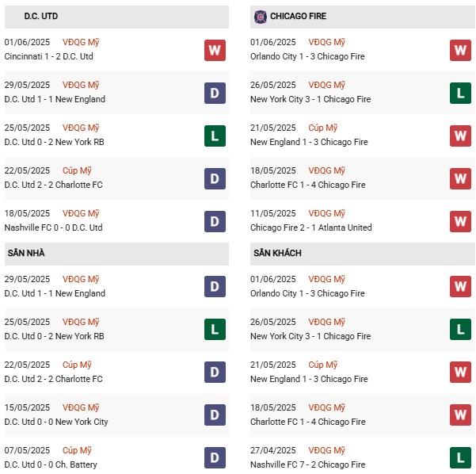The width and height of the screenshot is (476, 474).
Task: Click W badge for Cincinnati vs D.C. Utd
Action: pyautogui.click(x=215, y=50)
